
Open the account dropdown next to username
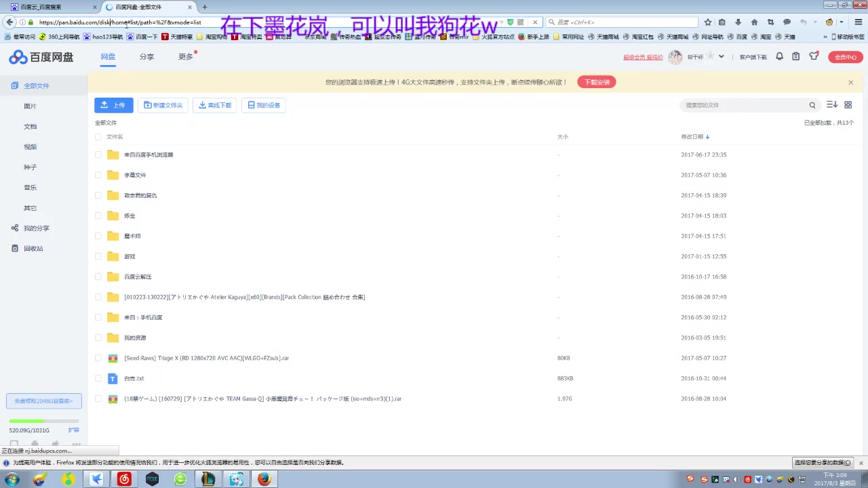coord(721,57)
